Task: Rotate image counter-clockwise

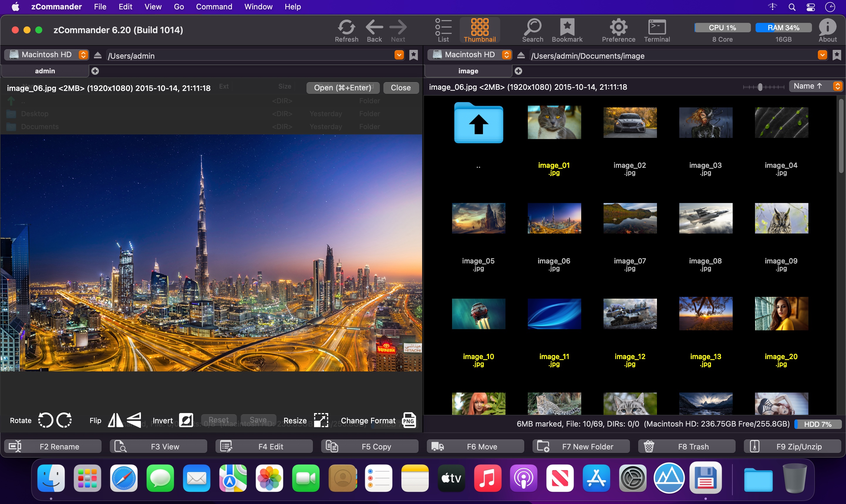Action: [45, 420]
